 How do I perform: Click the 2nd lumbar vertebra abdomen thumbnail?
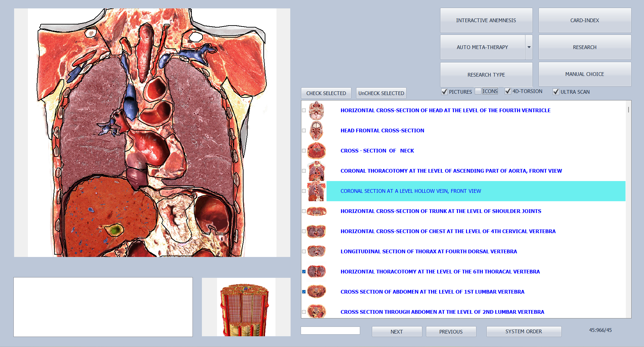point(316,311)
